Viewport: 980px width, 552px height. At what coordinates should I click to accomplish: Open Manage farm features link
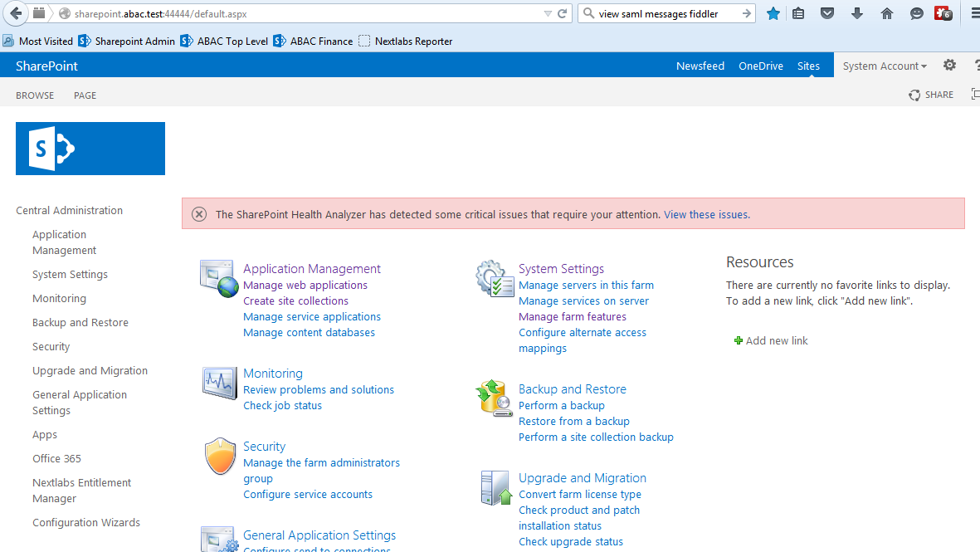[x=573, y=317]
